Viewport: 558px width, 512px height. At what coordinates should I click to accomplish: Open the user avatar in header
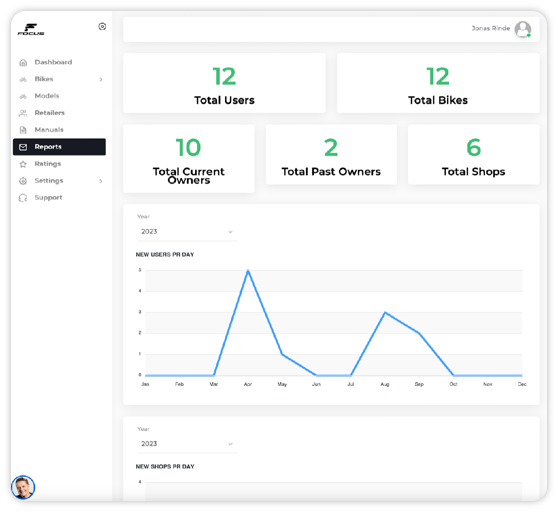click(523, 29)
